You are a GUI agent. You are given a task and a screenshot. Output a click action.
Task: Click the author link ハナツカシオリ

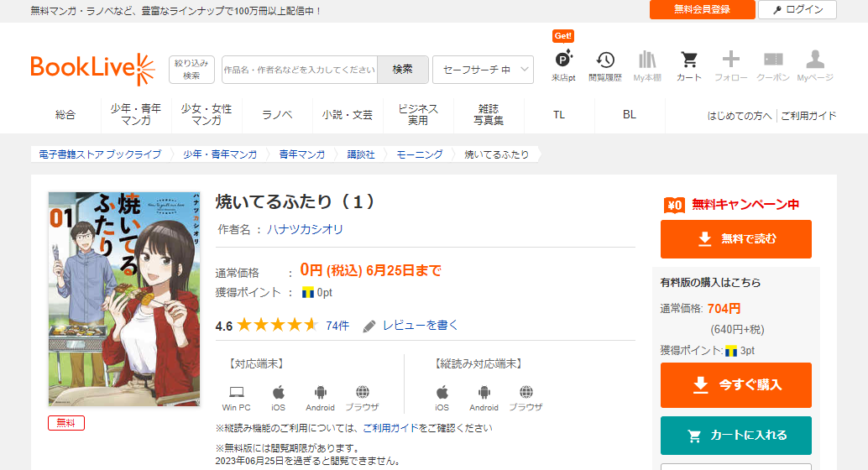tap(306, 229)
